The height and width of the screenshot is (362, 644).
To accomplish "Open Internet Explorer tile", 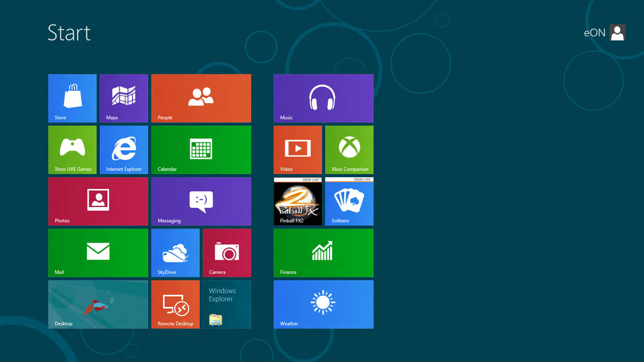I will [124, 150].
